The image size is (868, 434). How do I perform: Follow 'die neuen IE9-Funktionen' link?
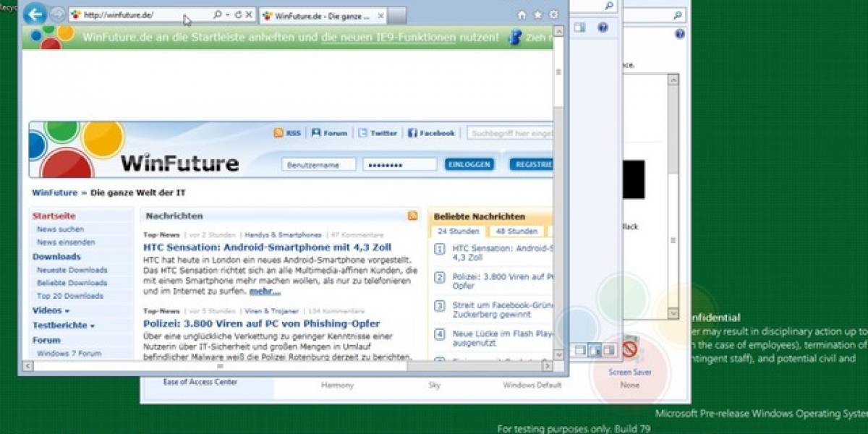pos(388,36)
